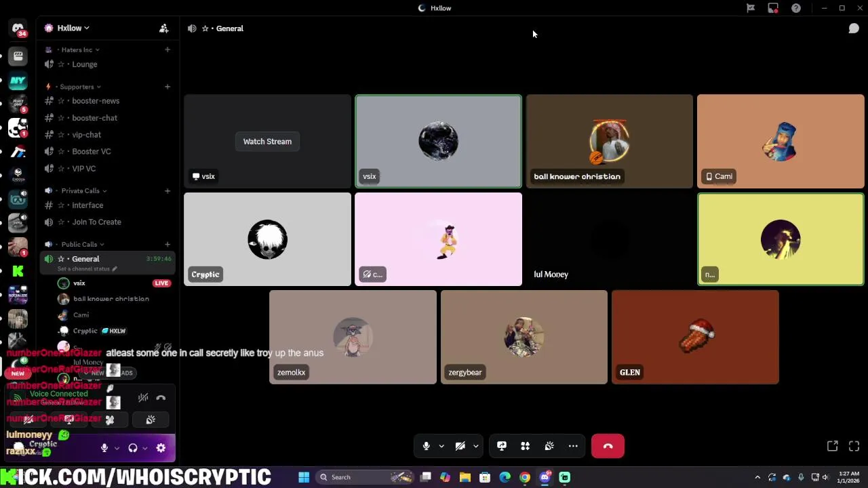This screenshot has width=868, height=488.
Task: Open more options ellipsis in call bar
Action: [x=573, y=446]
